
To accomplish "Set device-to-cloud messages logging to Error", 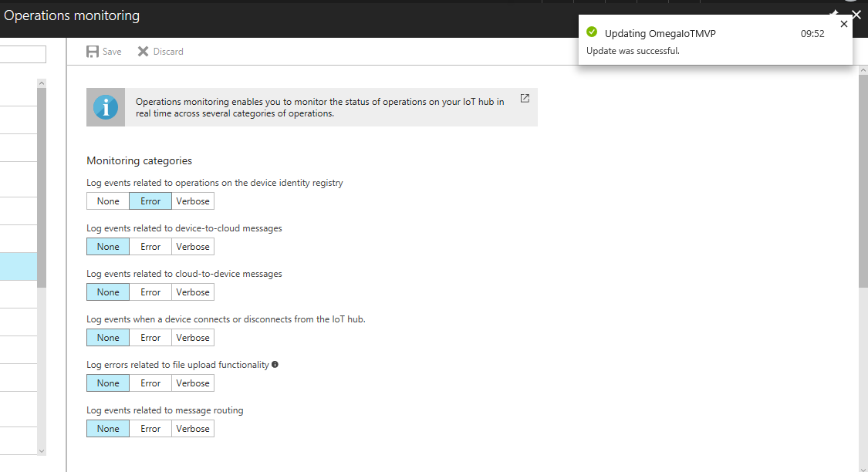I will point(150,247).
